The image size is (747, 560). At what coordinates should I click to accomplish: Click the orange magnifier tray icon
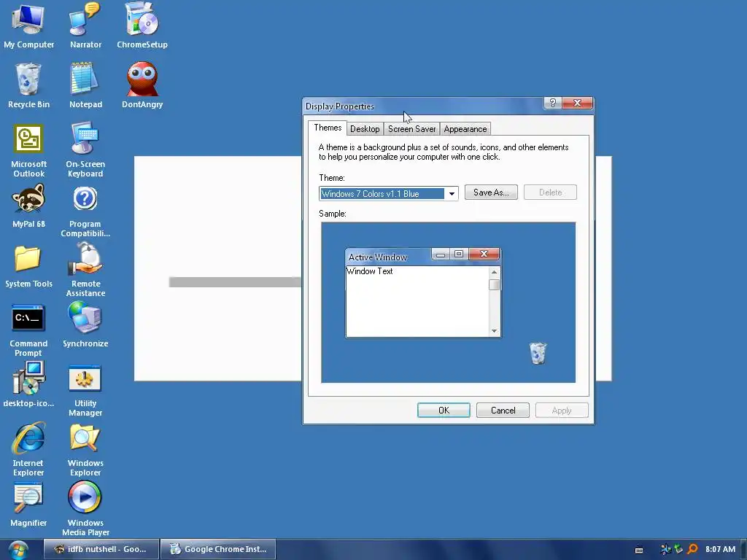click(693, 550)
